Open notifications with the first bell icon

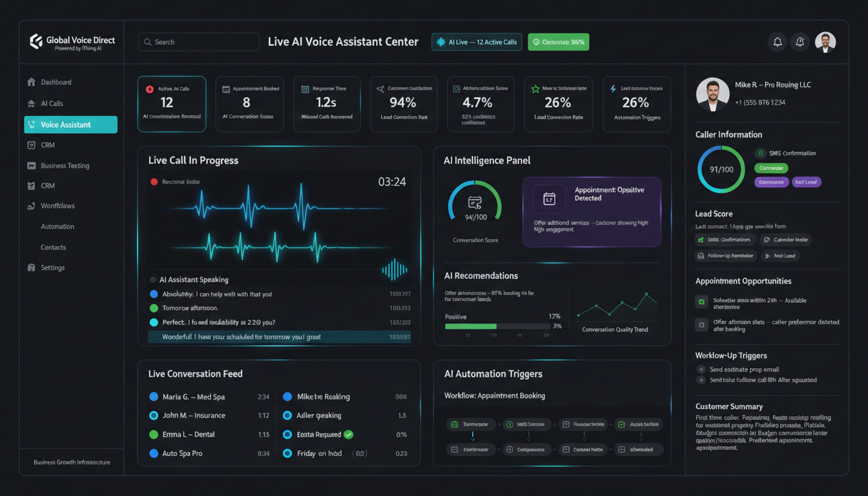click(x=778, y=42)
